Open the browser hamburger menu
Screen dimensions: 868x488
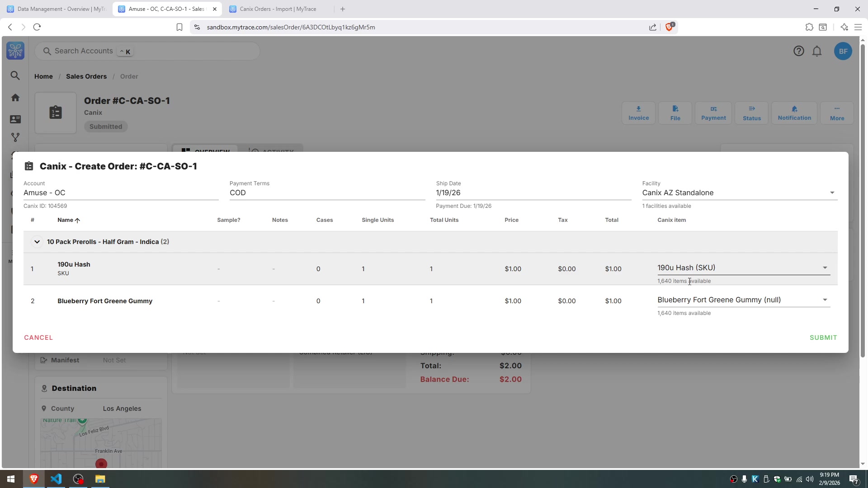[x=858, y=27]
